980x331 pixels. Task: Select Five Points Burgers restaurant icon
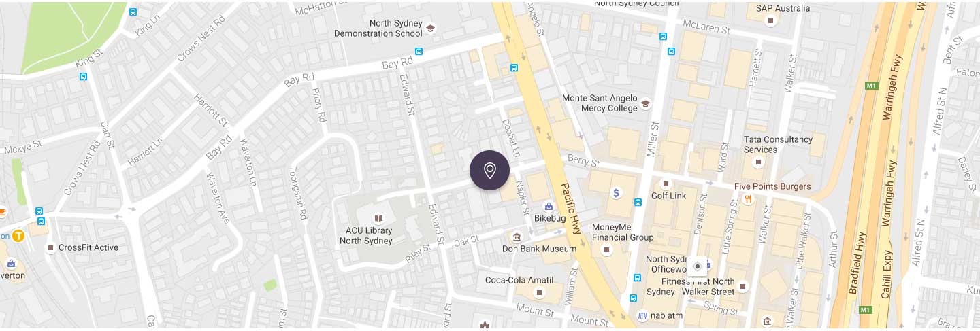(x=749, y=199)
